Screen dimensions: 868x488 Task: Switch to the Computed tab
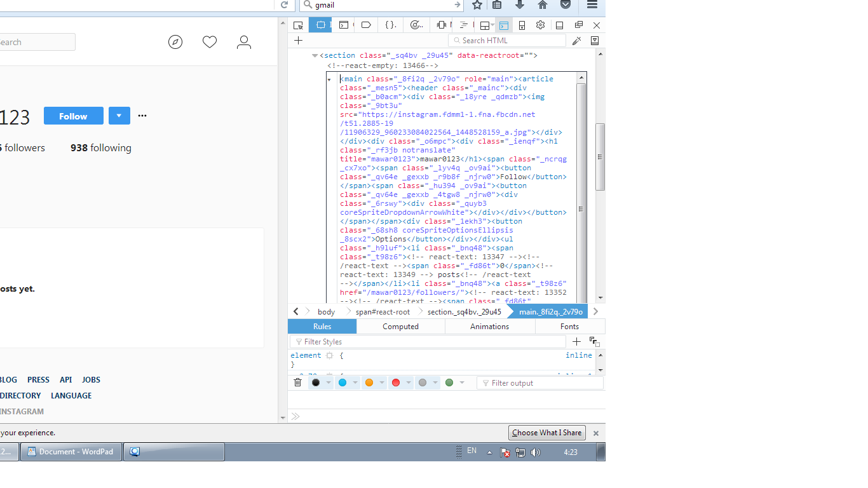click(x=400, y=327)
